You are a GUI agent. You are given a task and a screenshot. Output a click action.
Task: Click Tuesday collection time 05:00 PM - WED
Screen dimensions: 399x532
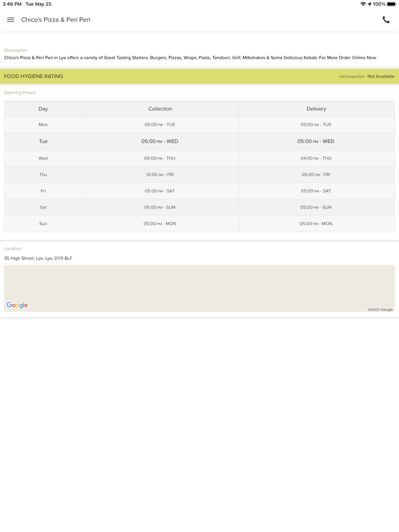160,141
